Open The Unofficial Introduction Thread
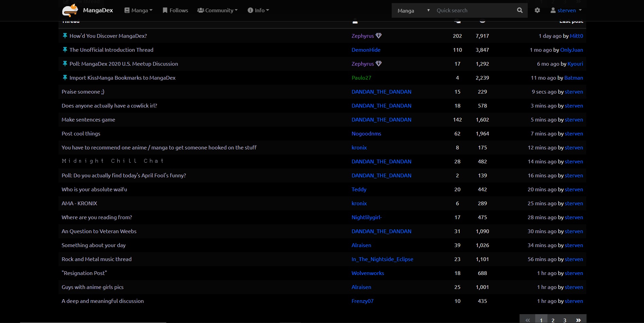 pos(112,50)
